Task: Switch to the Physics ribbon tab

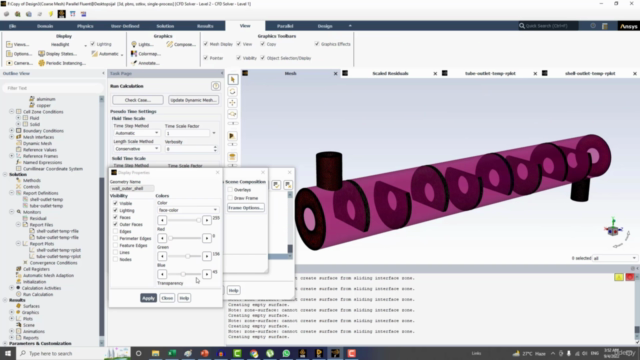Action: [x=85, y=26]
